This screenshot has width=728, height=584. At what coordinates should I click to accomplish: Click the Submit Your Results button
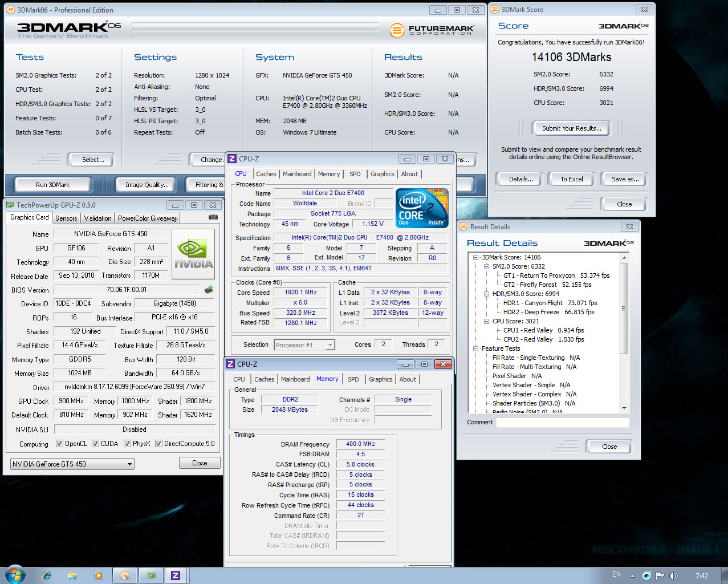pyautogui.click(x=571, y=128)
